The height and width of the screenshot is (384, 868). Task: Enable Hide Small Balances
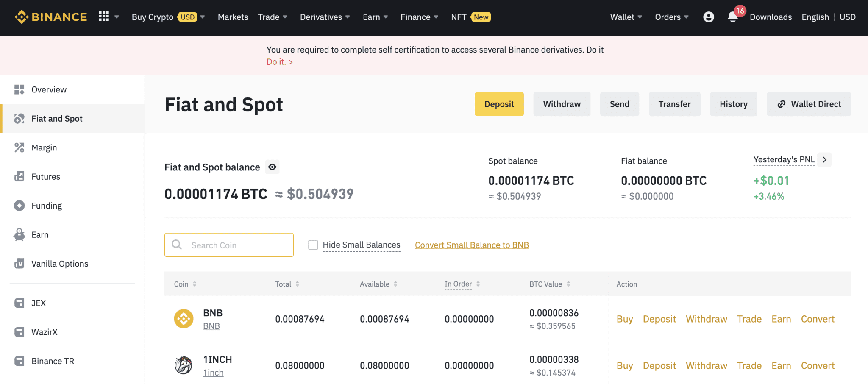coord(313,245)
